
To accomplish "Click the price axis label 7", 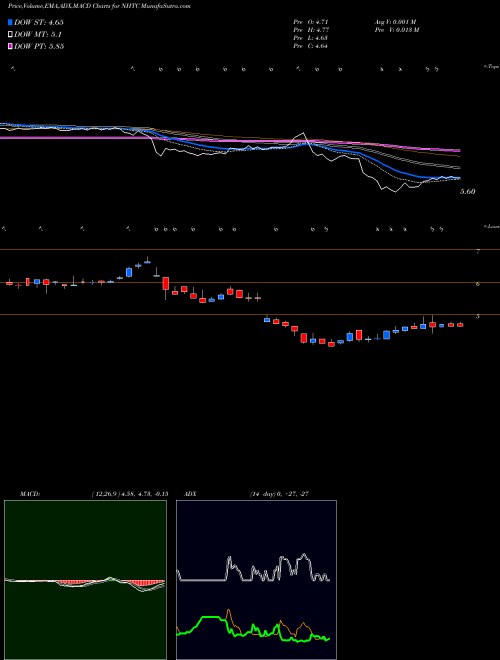I will 477,251.
